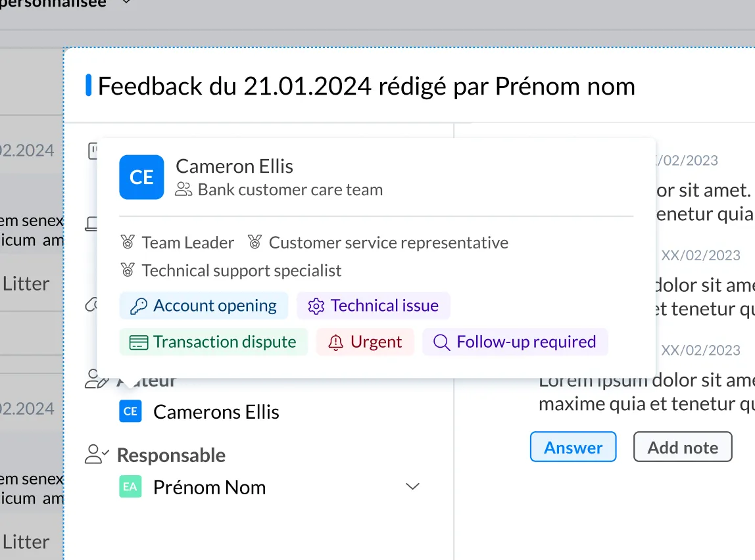Click the key icon in the Account opening tag
Image resolution: width=755 pixels, height=560 pixels.
pos(138,306)
